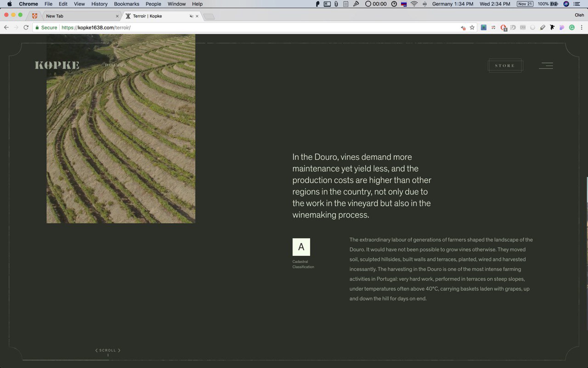Open a new tab with the new-tab button

click(x=209, y=17)
